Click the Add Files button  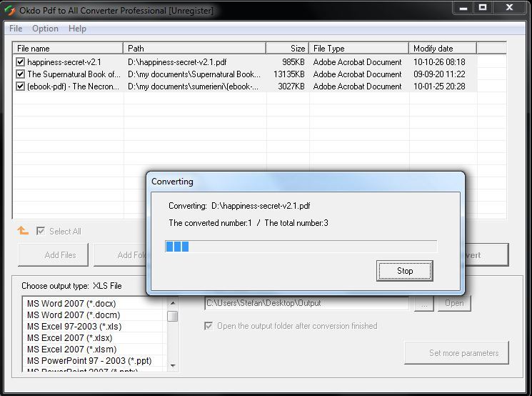pyautogui.click(x=54, y=254)
